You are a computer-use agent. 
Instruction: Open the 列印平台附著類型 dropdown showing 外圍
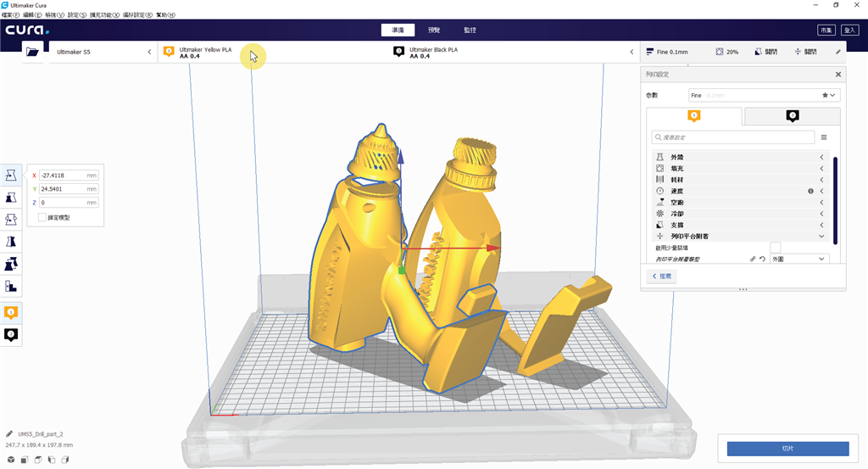(798, 259)
